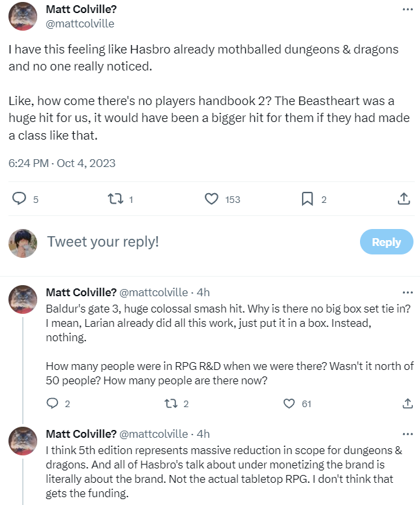Viewport: 420px width, 505px height.
Task: Open more options on 5th edition reply
Action: pyautogui.click(x=408, y=434)
